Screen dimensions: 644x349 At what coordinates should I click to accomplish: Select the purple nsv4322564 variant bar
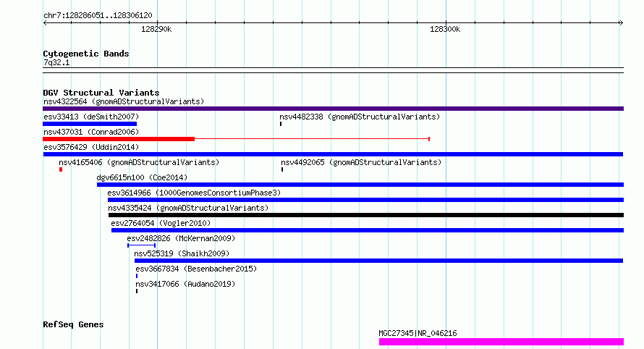333,109
